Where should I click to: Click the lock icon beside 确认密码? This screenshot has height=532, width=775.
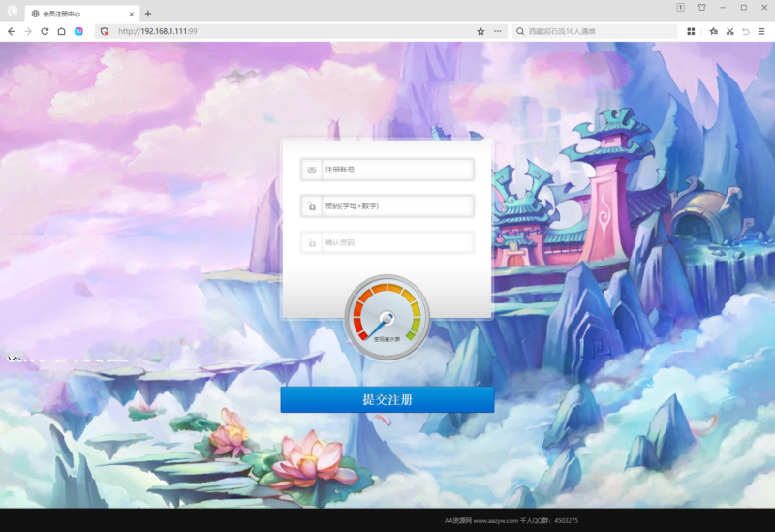coord(311,243)
